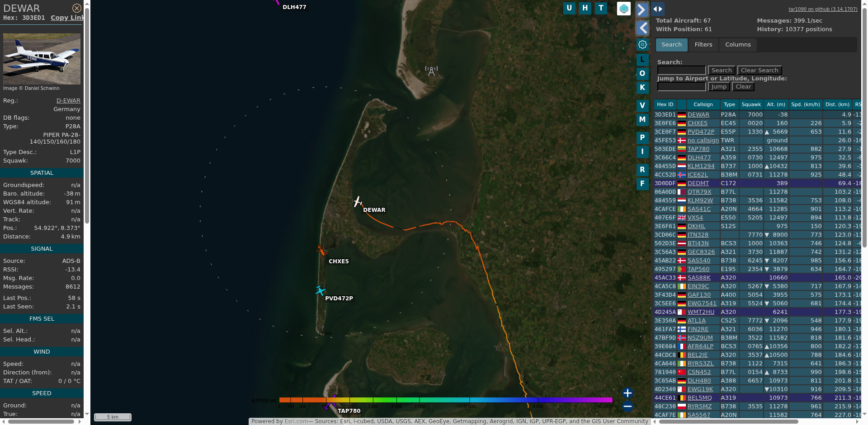Image resolution: width=868 pixels, height=425 pixels.
Task: Click the aircraft table horizontal scrollbar
Action: pos(729,422)
